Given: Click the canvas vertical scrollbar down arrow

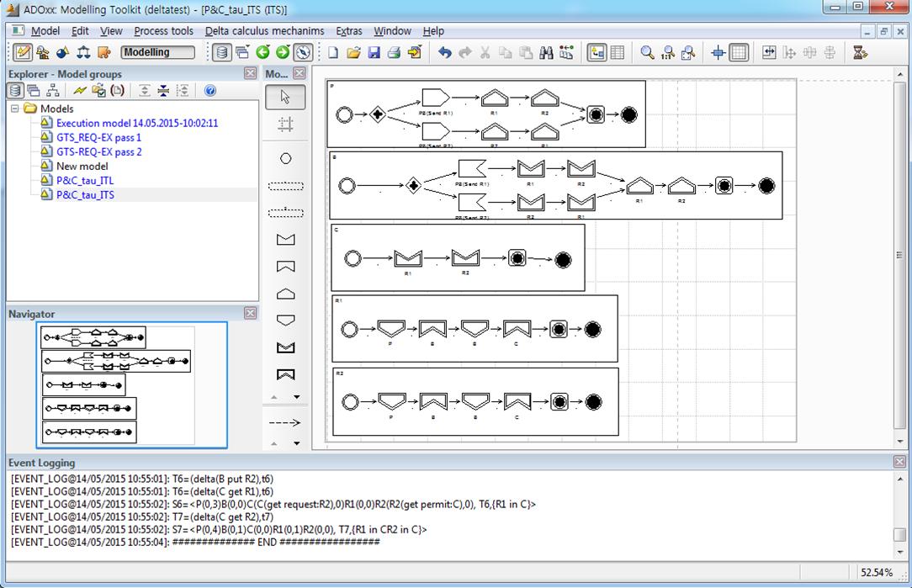Looking at the screenshot, I should tap(899, 442).
